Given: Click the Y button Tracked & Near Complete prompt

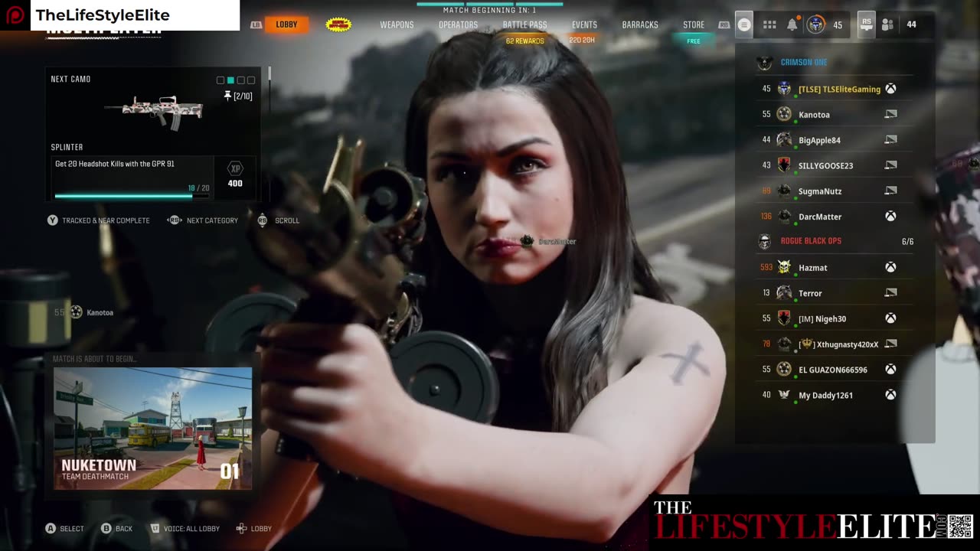Looking at the screenshot, I should 99,220.
